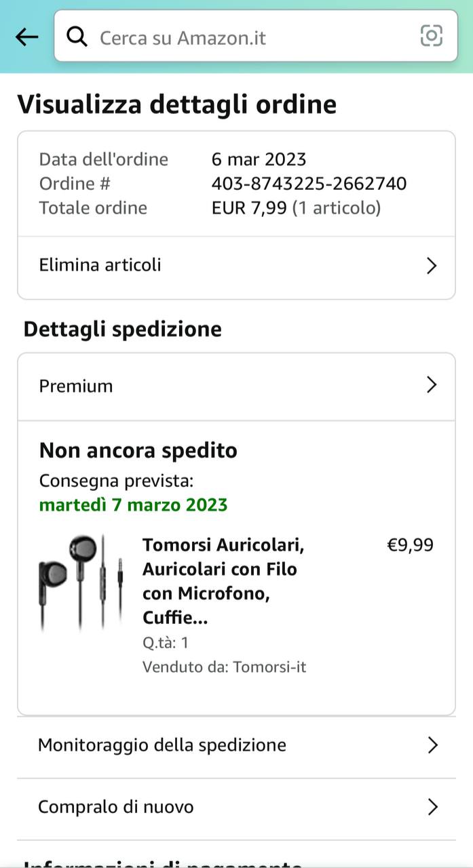Image resolution: width=473 pixels, height=868 pixels.
Task: Click the Tomorsi-it seller name
Action: click(269, 667)
